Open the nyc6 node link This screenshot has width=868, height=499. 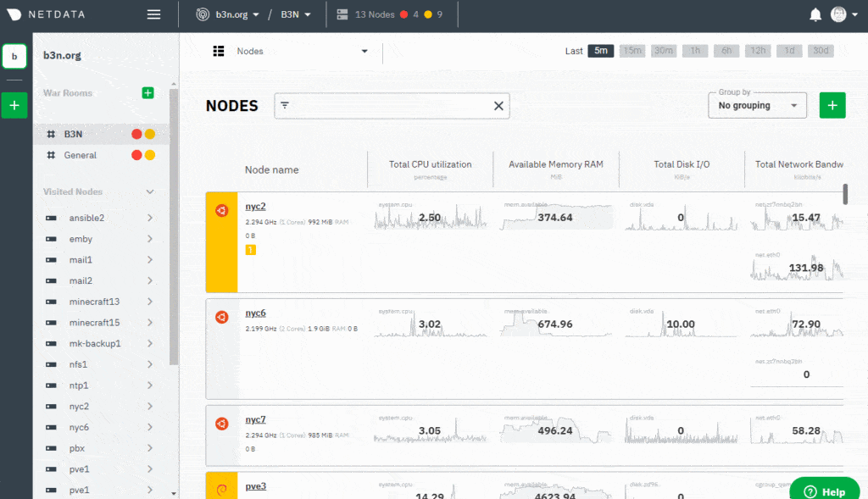(255, 313)
